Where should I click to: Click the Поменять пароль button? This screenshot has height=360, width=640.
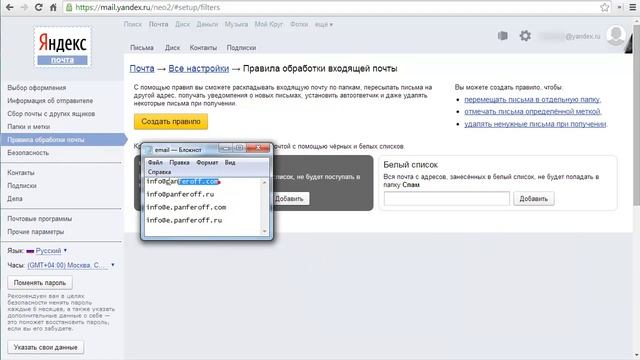click(x=40, y=282)
